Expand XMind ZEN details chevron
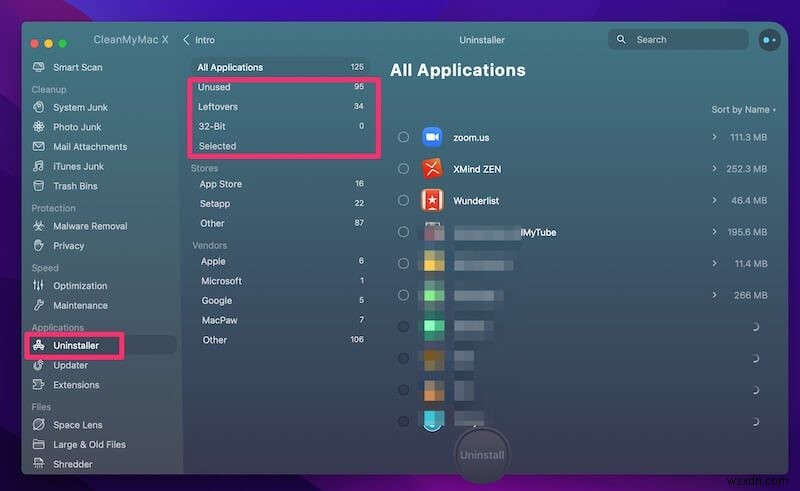The height and width of the screenshot is (491, 800). pos(714,168)
